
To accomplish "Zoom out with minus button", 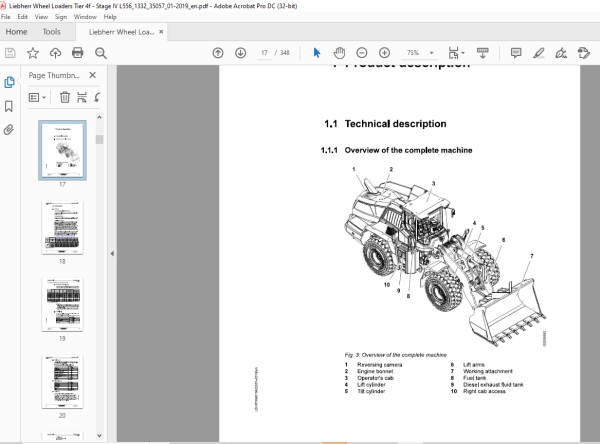I will [362, 53].
